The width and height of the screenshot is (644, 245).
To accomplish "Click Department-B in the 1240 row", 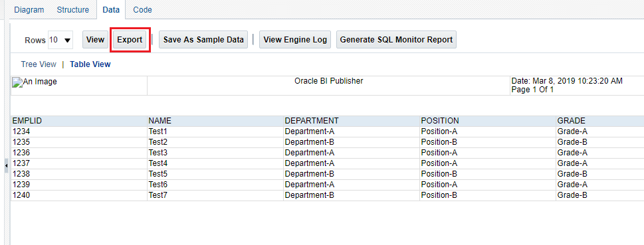I will pyautogui.click(x=352, y=195).
